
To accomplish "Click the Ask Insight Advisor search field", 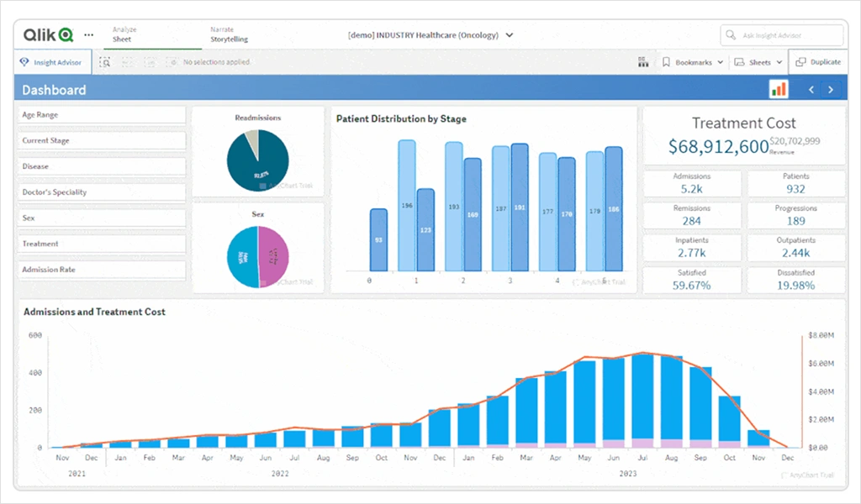I will coord(782,35).
